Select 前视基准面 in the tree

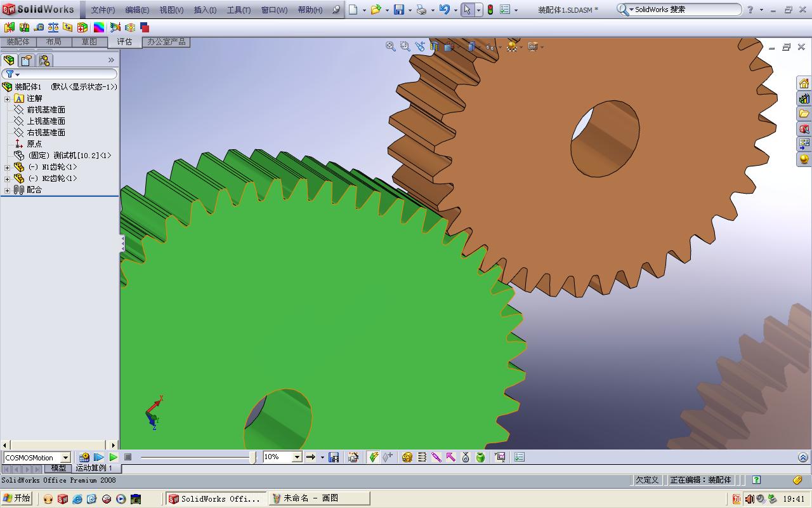pos(46,110)
